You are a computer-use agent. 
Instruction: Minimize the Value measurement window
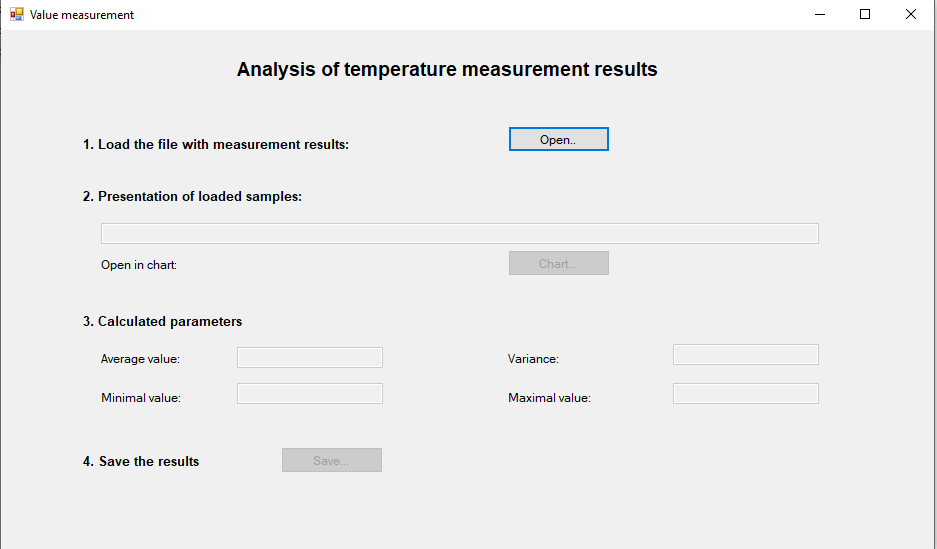(x=820, y=14)
